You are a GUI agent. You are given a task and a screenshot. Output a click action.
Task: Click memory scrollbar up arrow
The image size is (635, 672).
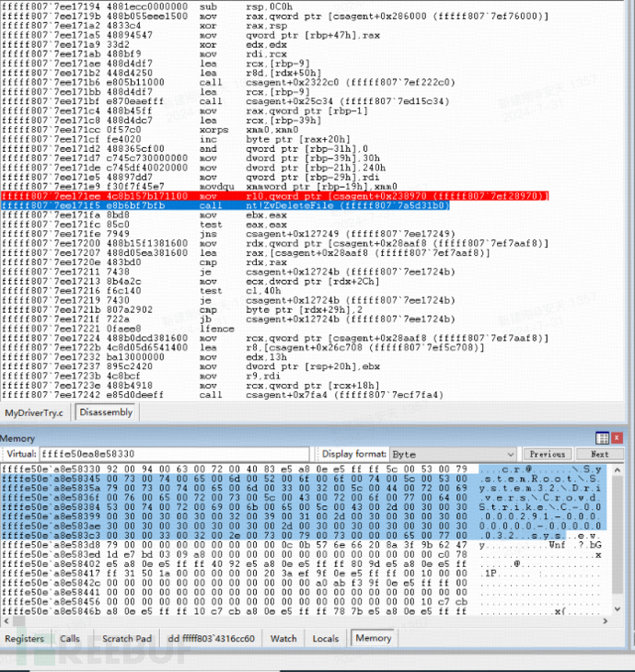(x=617, y=469)
